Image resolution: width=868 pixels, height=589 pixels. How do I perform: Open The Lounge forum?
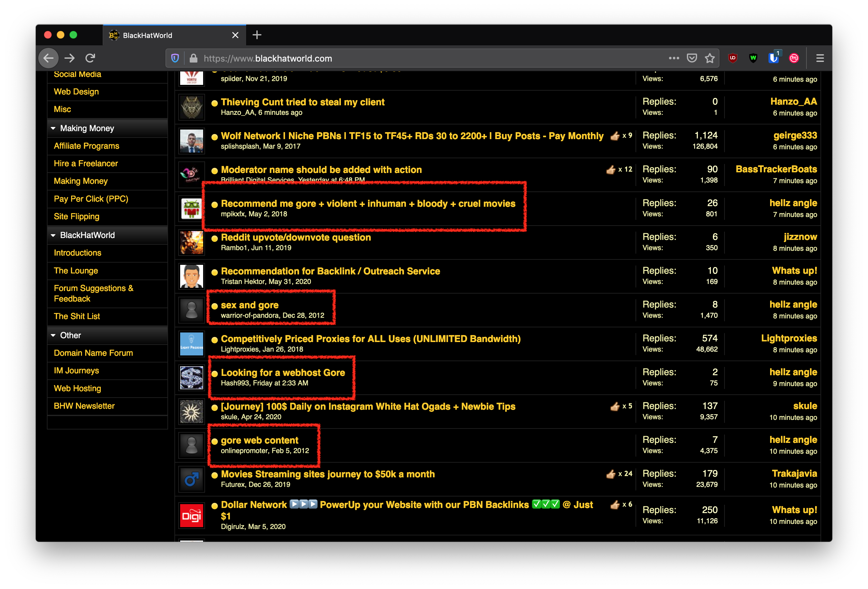pyautogui.click(x=76, y=271)
